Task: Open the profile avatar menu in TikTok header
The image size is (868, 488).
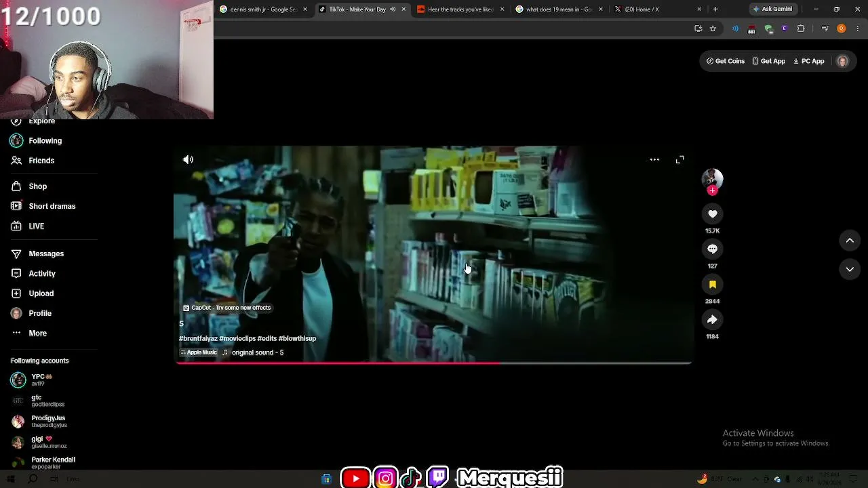Action: [x=843, y=61]
